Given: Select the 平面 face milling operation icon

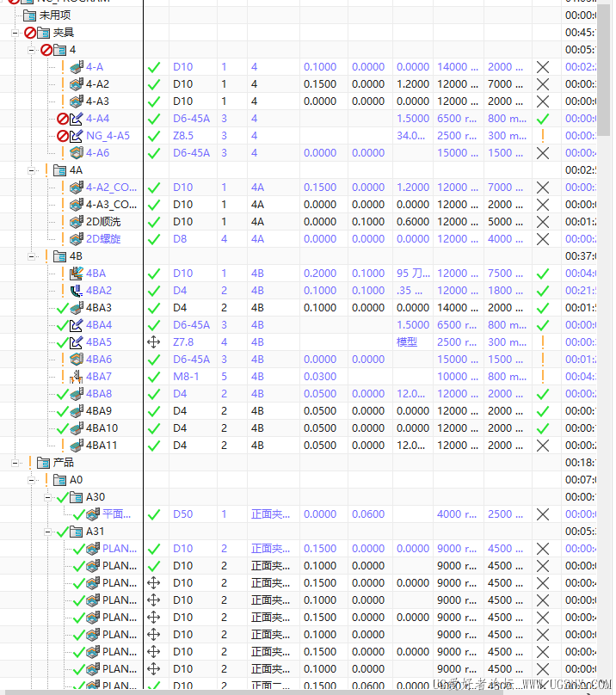Looking at the screenshot, I should pyautogui.click(x=93, y=514).
